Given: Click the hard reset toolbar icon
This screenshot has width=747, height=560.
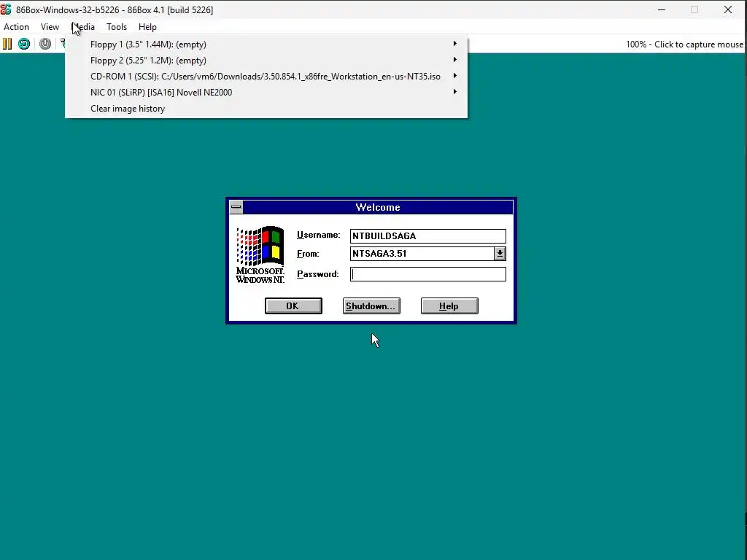Looking at the screenshot, I should point(24,44).
